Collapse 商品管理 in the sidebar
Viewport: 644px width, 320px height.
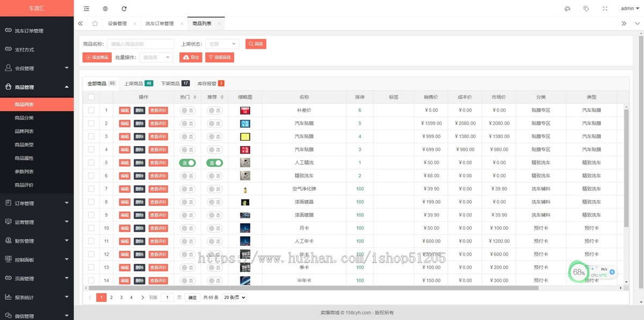point(36,87)
